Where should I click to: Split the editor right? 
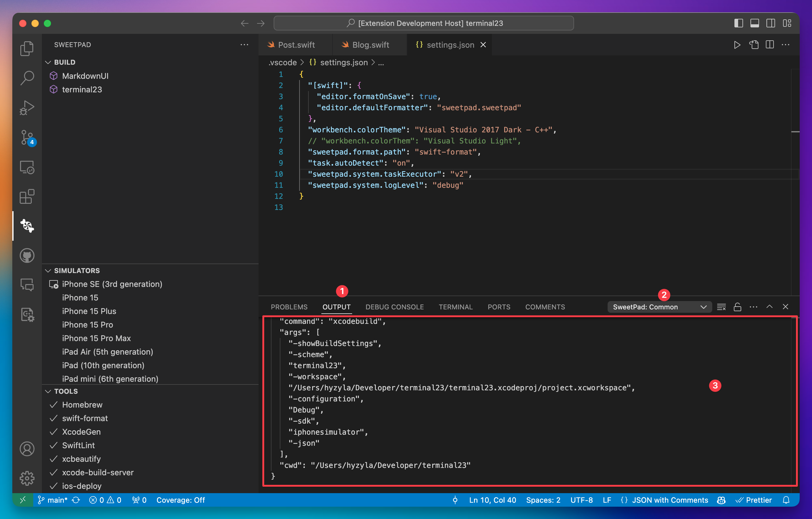click(x=770, y=45)
